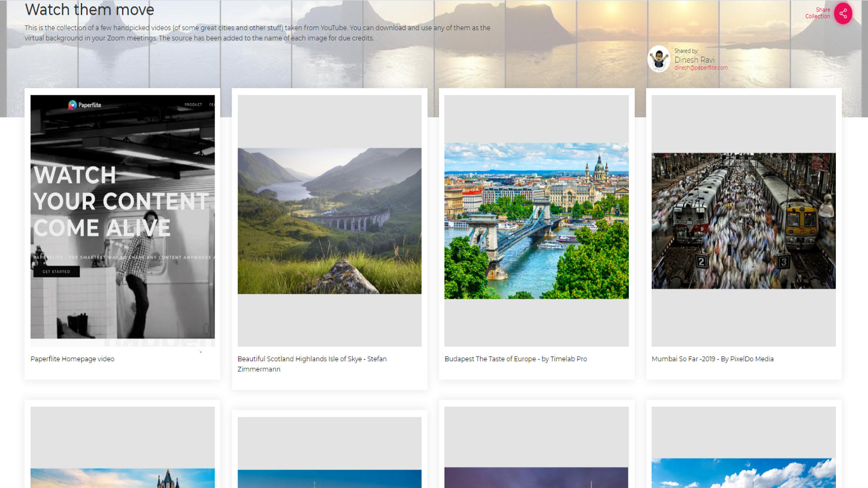Open the Scotland Highlands video thumbnail
The width and height of the screenshot is (868, 488).
point(330,220)
